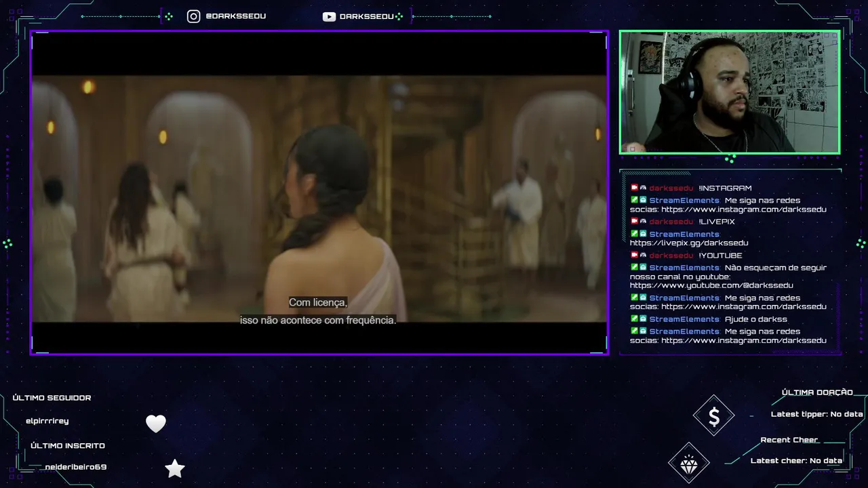The width and height of the screenshot is (868, 488).
Task: Open the streamer webcam thumbnail
Action: 730,92
